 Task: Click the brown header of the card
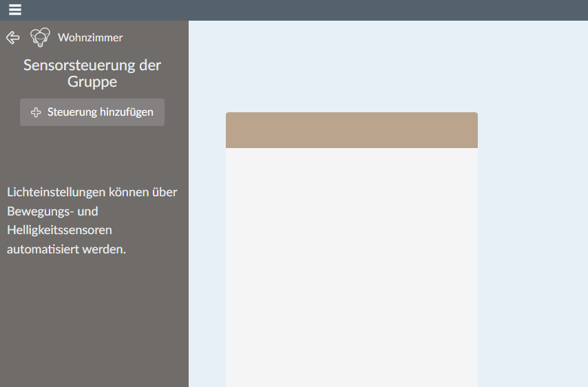351,130
